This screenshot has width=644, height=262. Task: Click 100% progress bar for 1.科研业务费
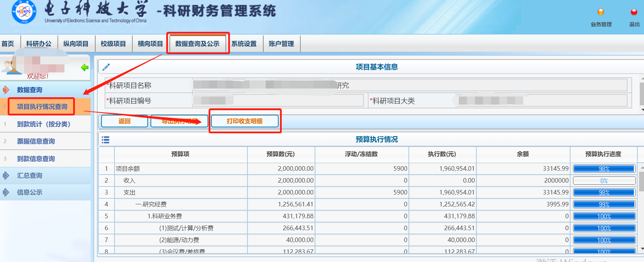tap(604, 216)
